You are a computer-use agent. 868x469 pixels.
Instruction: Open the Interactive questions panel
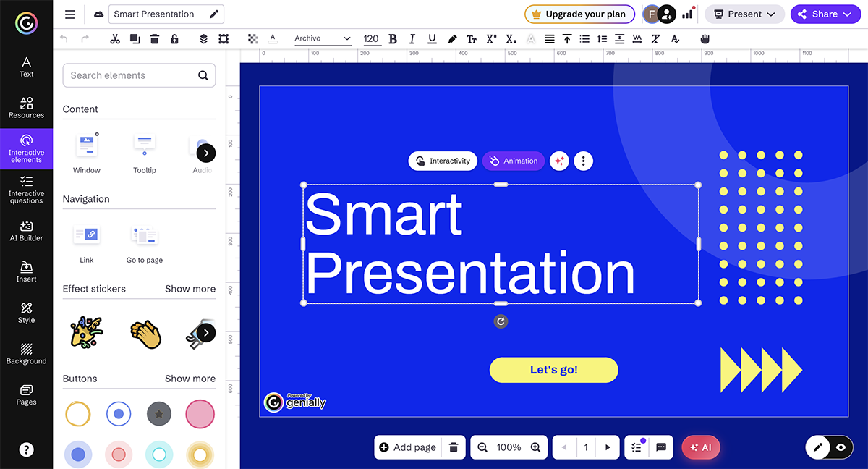[x=26, y=190]
